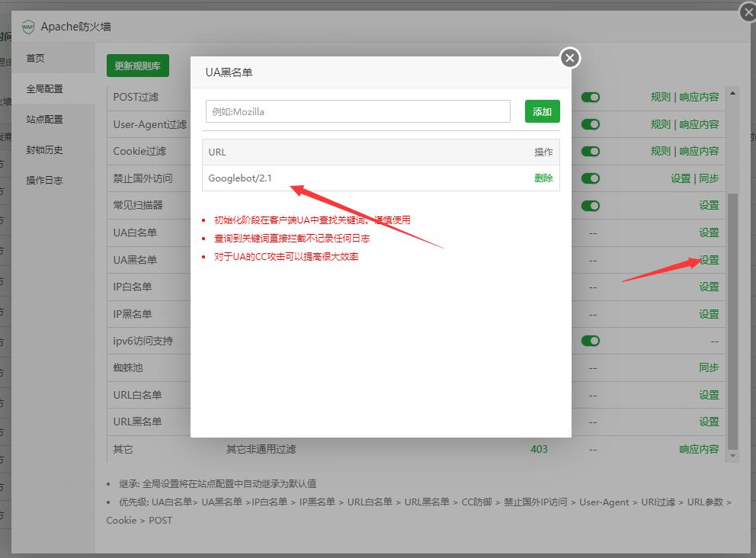756x558 pixels.
Task: Open 设置 for 禁止国外访问
Action: tap(681, 178)
